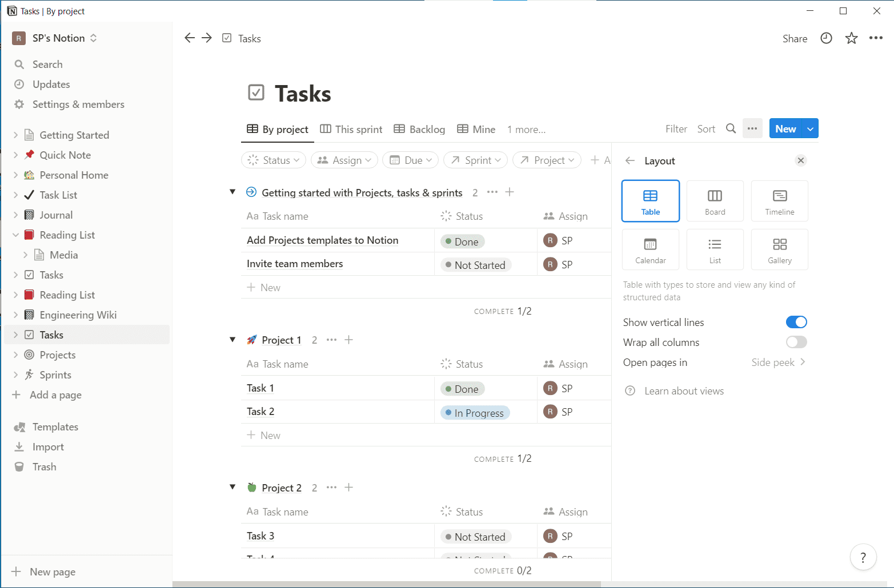Viewport: 894px width, 588px height.
Task: Open page history clock icon
Action: tap(826, 38)
